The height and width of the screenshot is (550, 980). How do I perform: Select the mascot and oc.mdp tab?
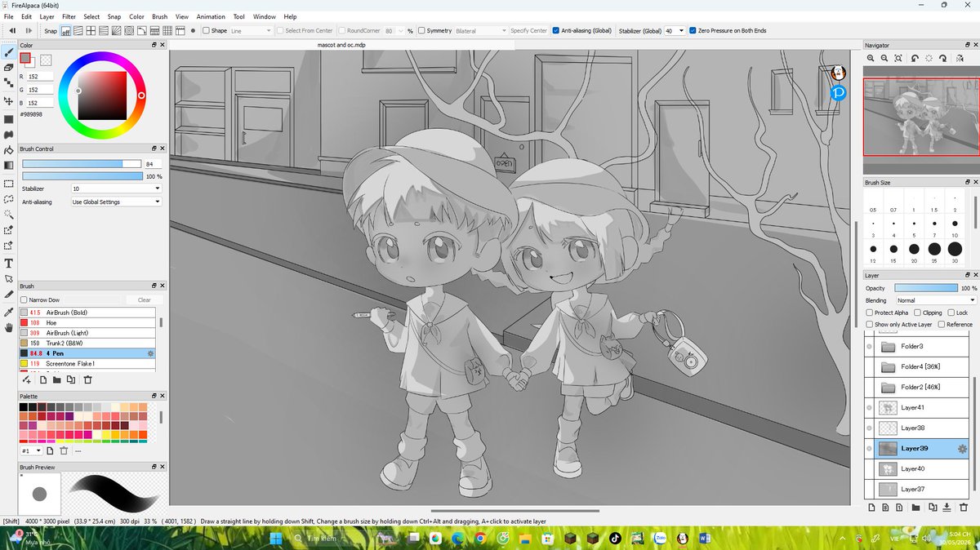[341, 45]
